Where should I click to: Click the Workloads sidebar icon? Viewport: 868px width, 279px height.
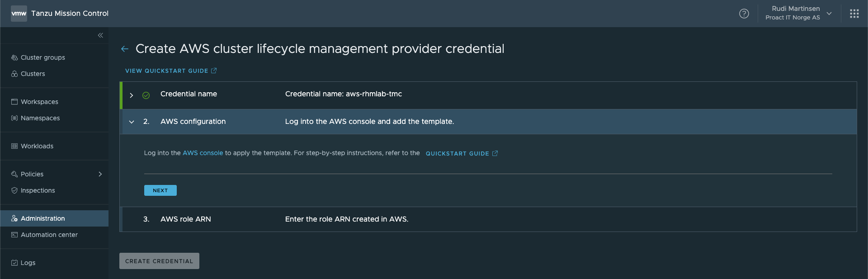(14, 146)
